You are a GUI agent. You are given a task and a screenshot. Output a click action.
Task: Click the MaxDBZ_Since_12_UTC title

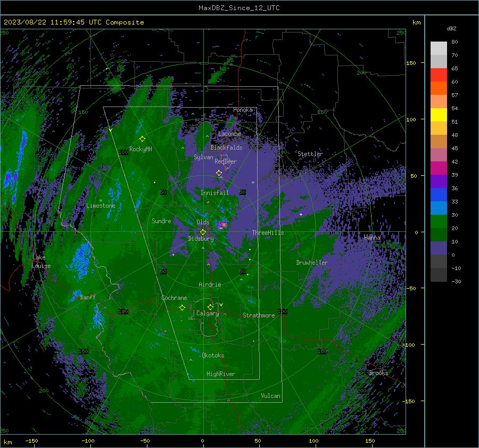239,8
